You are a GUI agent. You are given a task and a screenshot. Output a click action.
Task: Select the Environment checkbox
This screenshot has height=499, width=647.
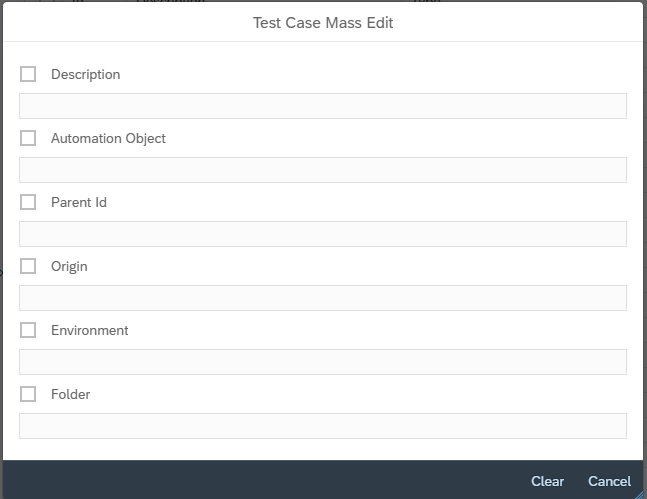[x=28, y=330]
